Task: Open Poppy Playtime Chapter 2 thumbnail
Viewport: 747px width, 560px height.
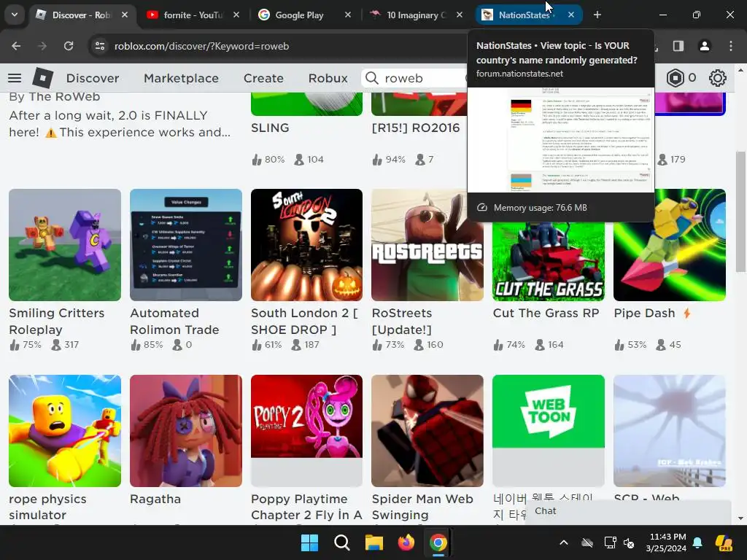Action: click(307, 431)
